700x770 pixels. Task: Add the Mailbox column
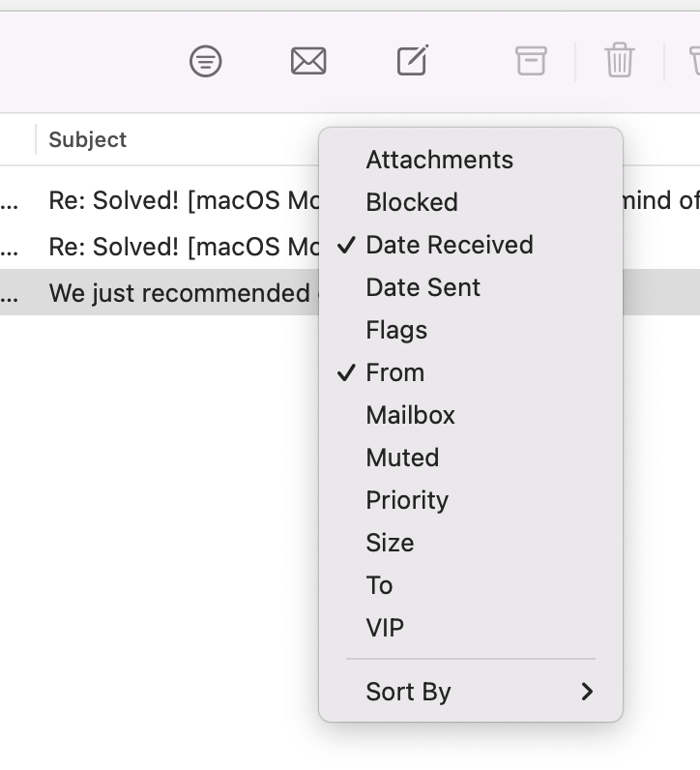pos(410,415)
